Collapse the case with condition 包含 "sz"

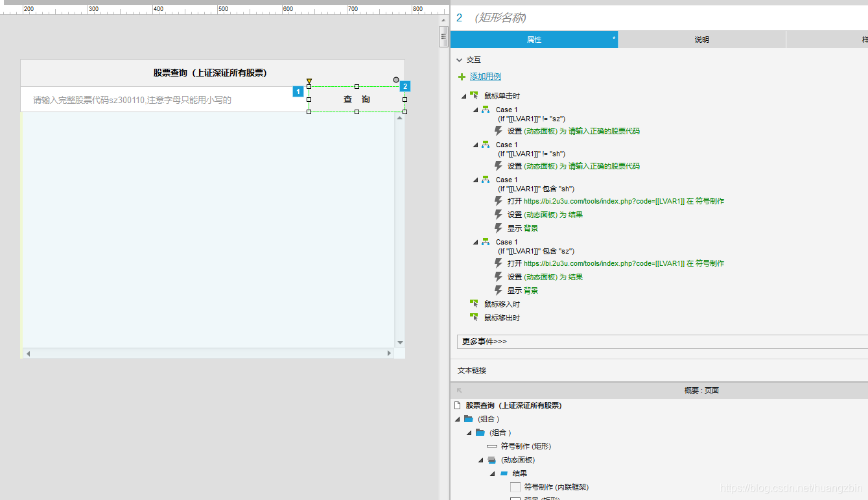[x=475, y=242]
